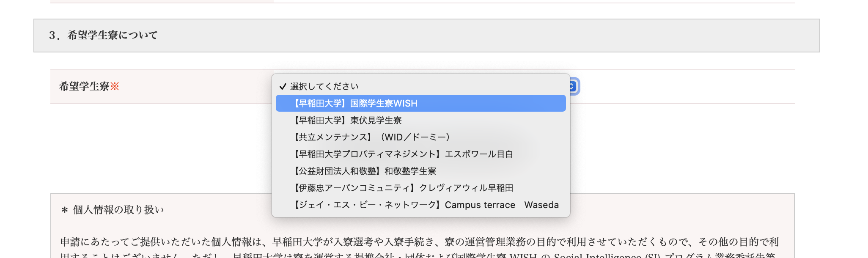Image resolution: width=868 pixels, height=258 pixels.
Task: Click the red ※ required mark
Action: (x=115, y=86)
